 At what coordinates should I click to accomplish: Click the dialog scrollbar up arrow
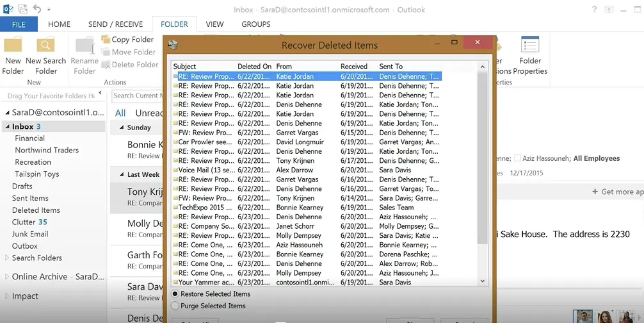pos(483,67)
